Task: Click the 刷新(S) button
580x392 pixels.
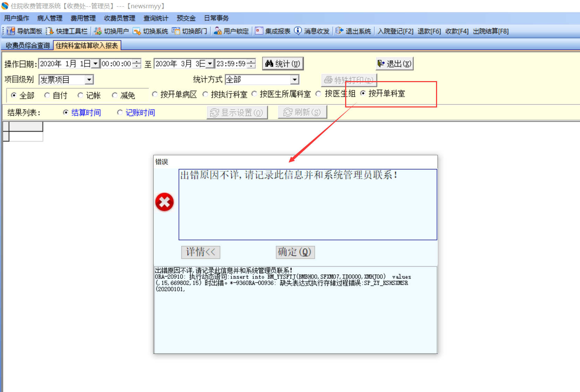Action: point(302,112)
